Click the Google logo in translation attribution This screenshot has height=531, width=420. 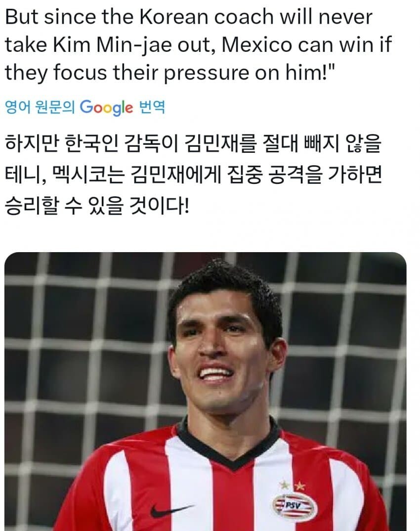point(106,107)
